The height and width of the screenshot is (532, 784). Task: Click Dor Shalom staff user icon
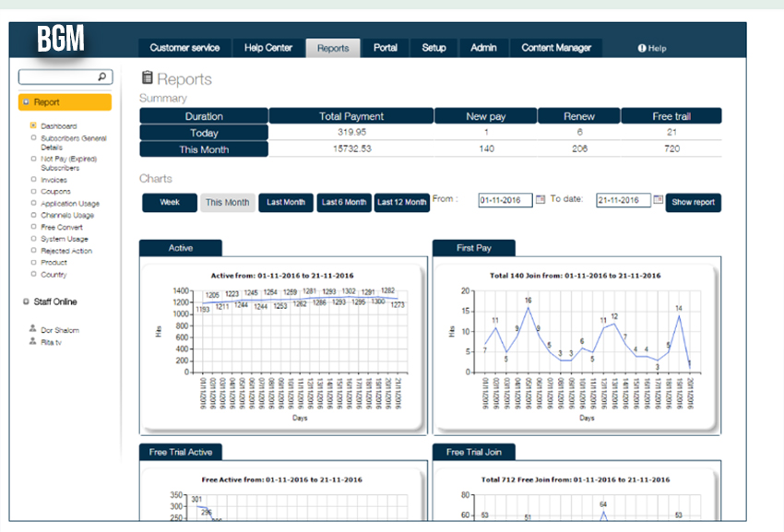coord(33,329)
